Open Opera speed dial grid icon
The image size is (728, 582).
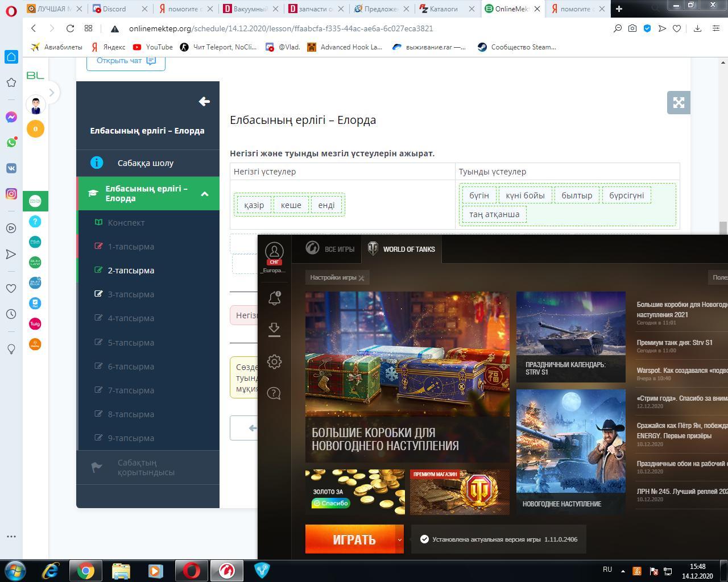click(88, 28)
